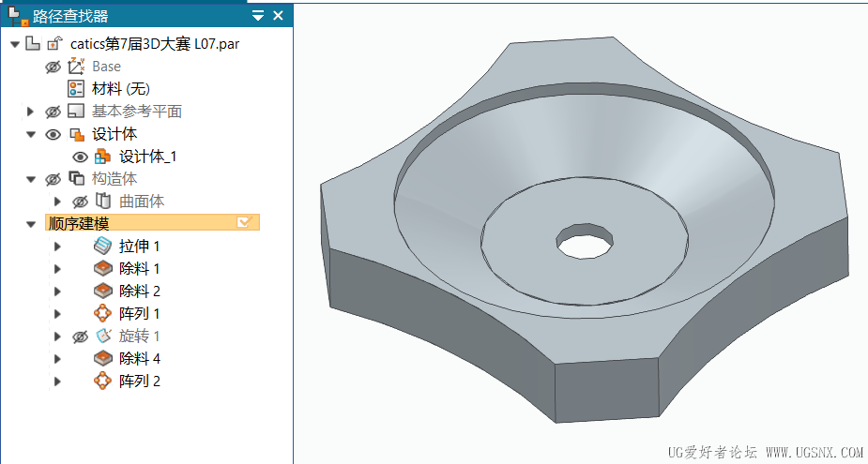This screenshot has width=868, height=464.
Task: Hide 设计体_1 using its eye icon
Action: click(81, 157)
